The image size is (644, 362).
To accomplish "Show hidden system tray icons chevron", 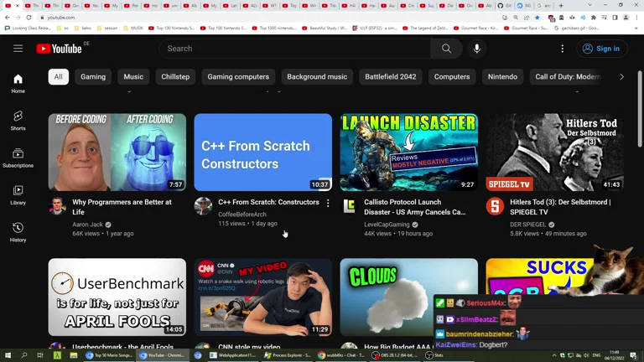I will coord(554,355).
